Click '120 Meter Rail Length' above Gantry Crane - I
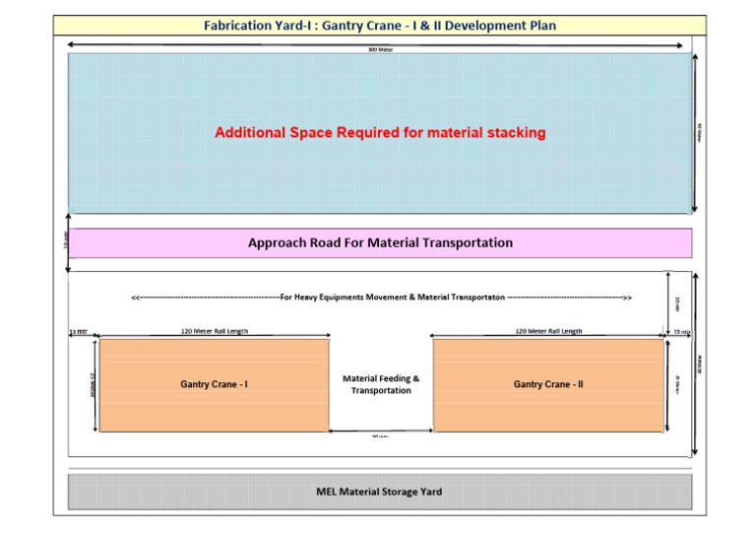Screen dimensions: 756x535 tap(215, 331)
